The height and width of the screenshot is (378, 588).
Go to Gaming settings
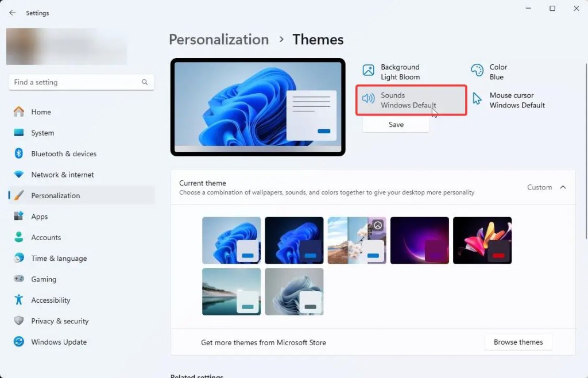[82, 279]
